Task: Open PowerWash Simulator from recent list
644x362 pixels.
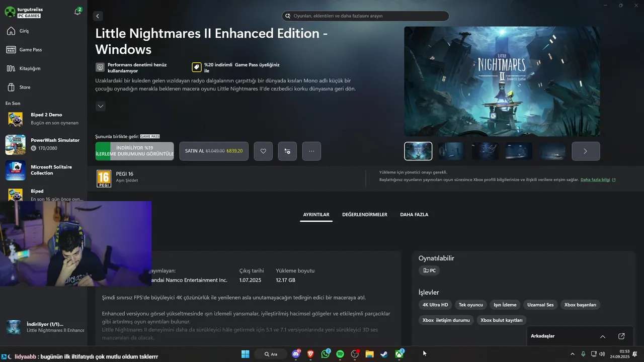Action: 43,144
